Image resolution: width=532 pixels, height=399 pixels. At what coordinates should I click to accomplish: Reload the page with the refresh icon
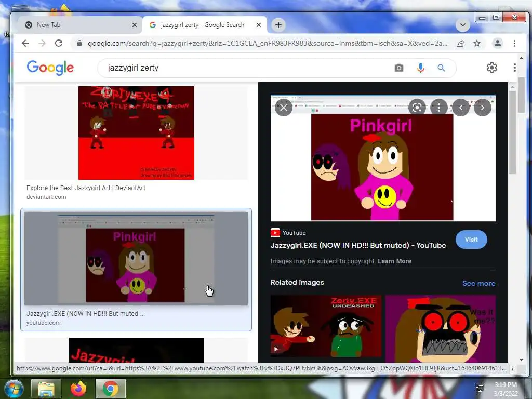click(59, 43)
